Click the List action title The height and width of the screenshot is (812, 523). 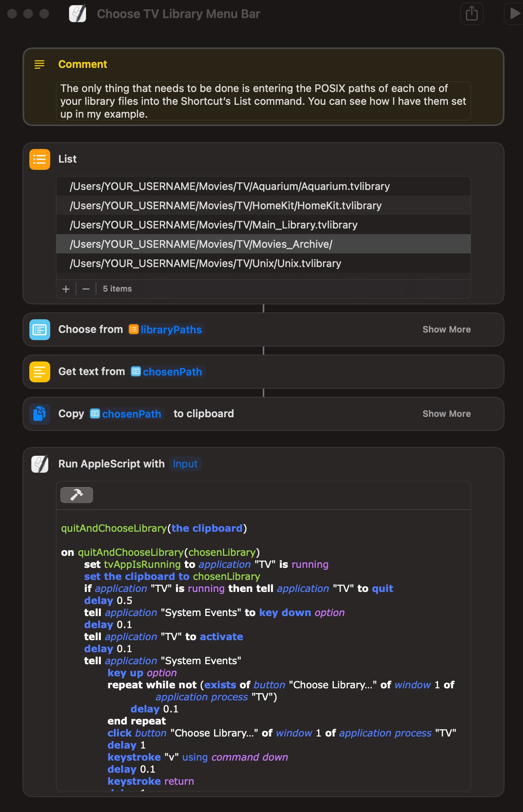point(67,159)
